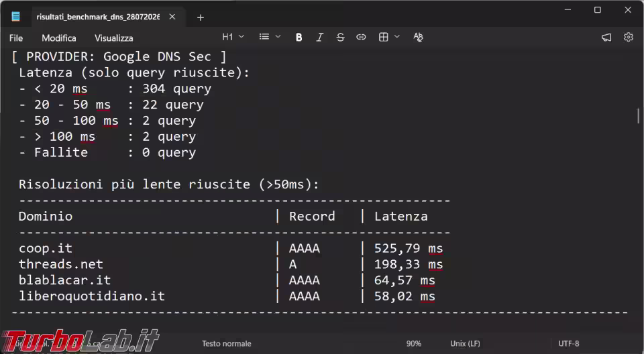Viewport: 644px width, 354px height.
Task: Expand the list style dropdown arrow
Action: click(x=278, y=37)
